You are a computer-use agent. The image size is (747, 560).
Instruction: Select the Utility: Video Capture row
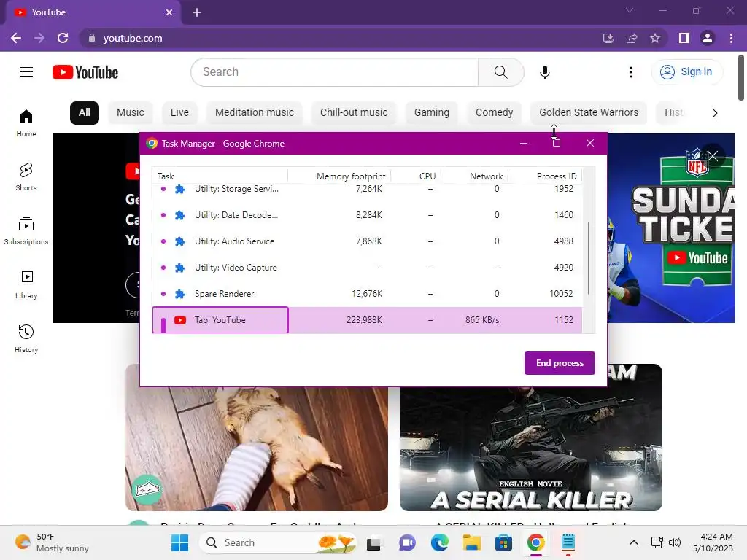[368, 267]
